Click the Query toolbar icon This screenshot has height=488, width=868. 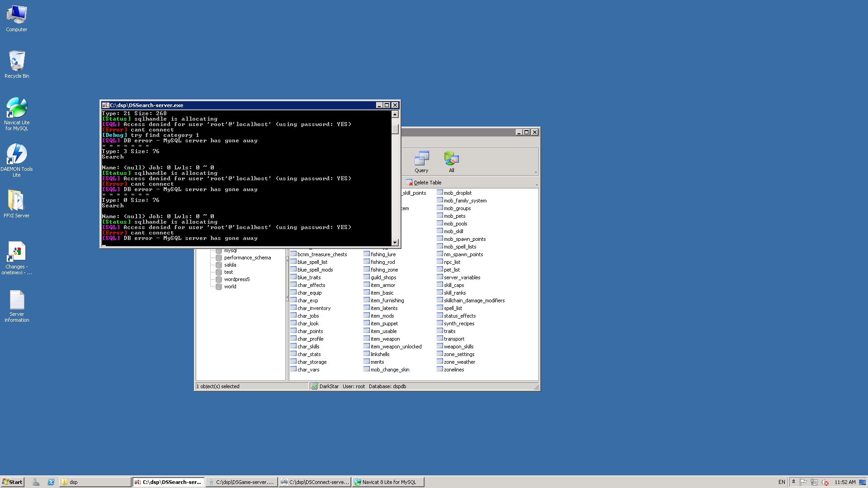[x=421, y=162]
